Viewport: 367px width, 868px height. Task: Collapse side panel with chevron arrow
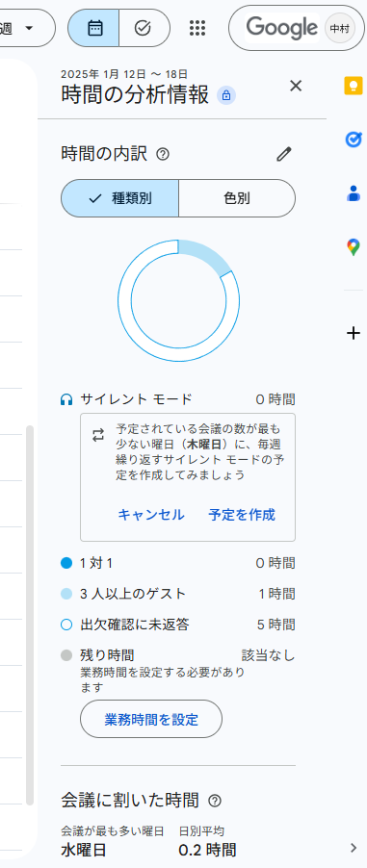(x=354, y=848)
